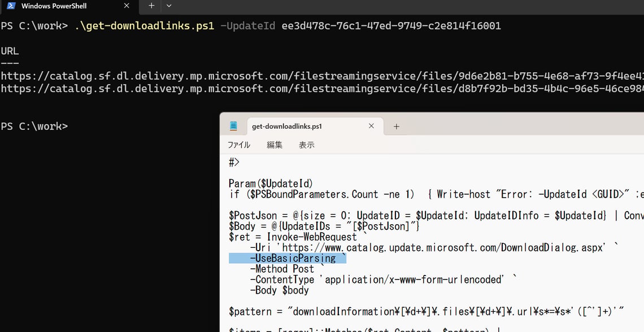Click the Param($UpdateId) line in Notepad

point(271,184)
